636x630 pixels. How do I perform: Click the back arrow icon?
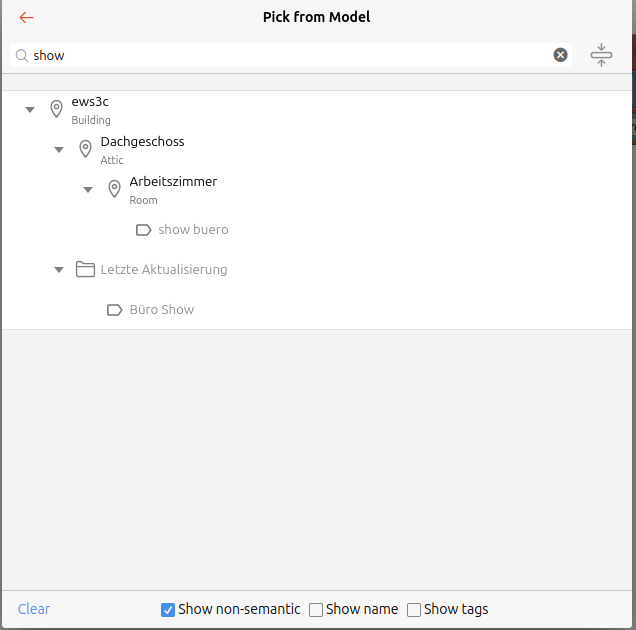[x=26, y=18]
